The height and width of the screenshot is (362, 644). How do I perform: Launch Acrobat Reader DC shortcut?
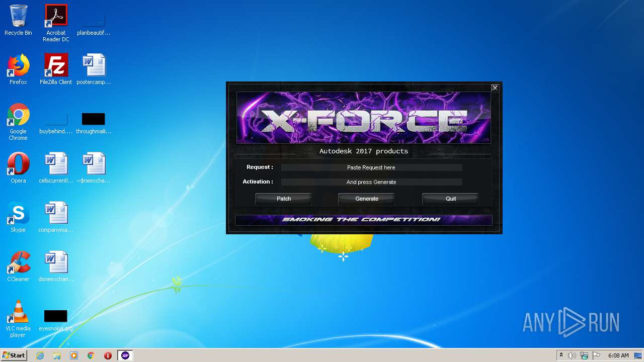pyautogui.click(x=56, y=23)
